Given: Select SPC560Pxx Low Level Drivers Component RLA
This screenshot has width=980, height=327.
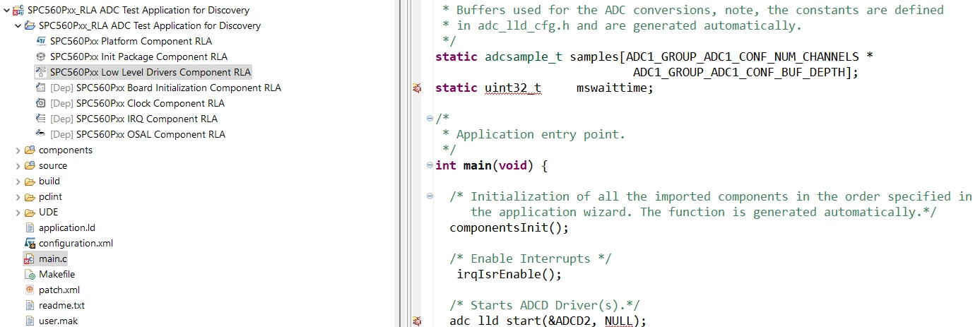Looking at the screenshot, I should (150, 72).
